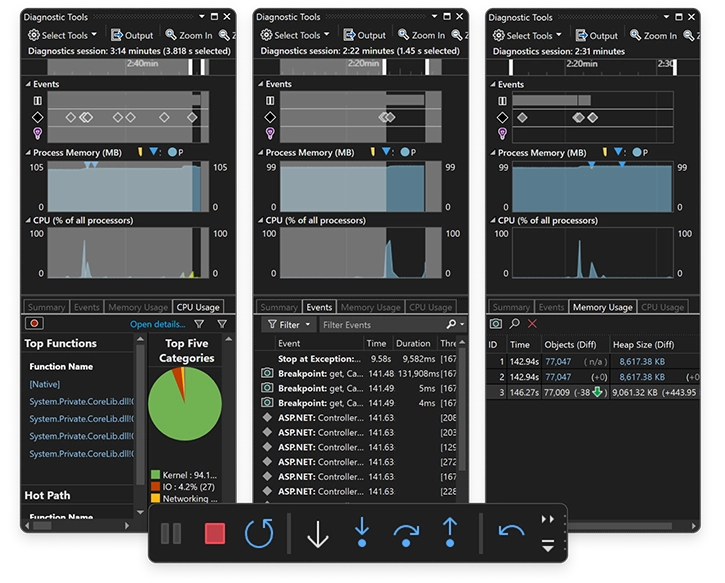Viewport: 725px width, 583px height.
Task: Click the red X delete snapshot icon
Action: click(x=532, y=325)
